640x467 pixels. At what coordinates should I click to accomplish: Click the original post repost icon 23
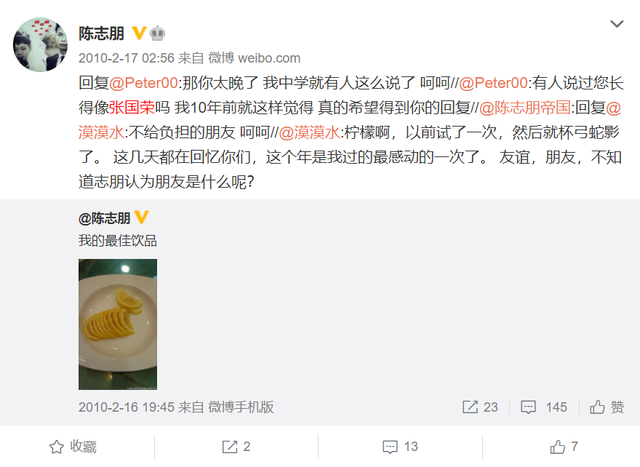[480, 407]
